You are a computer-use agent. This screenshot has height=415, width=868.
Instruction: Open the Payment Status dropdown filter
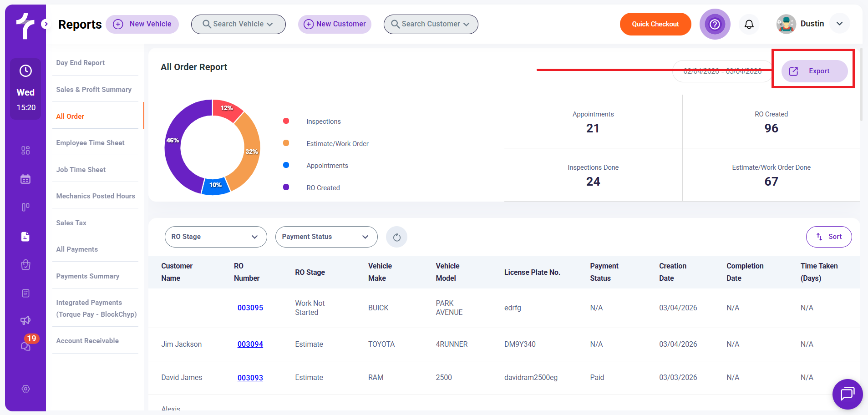[x=326, y=237]
